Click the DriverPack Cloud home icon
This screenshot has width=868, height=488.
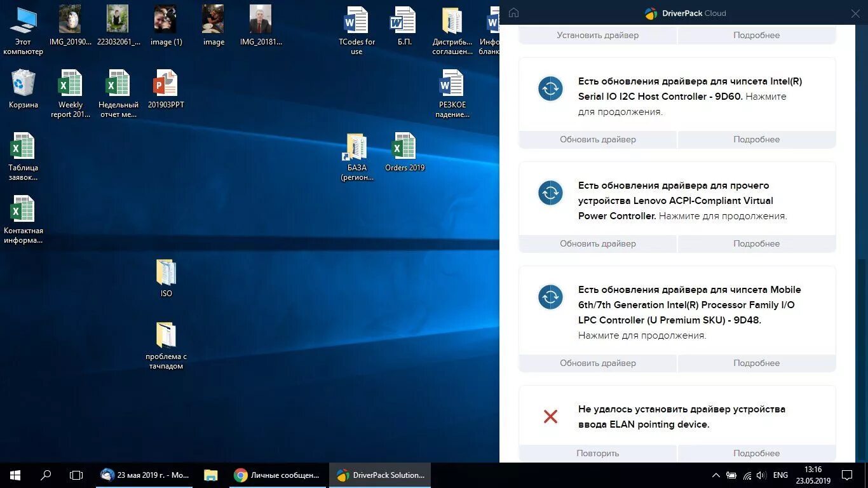pyautogui.click(x=514, y=13)
